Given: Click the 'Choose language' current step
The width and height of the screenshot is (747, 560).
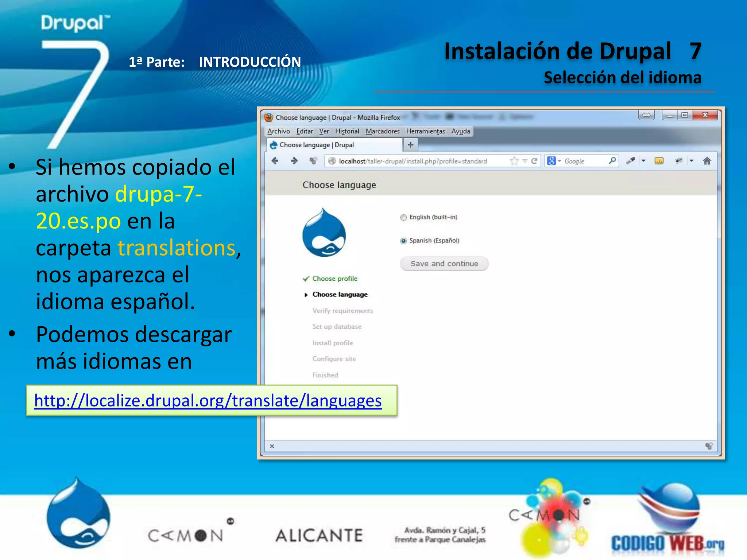Looking at the screenshot, I should click(x=340, y=295).
